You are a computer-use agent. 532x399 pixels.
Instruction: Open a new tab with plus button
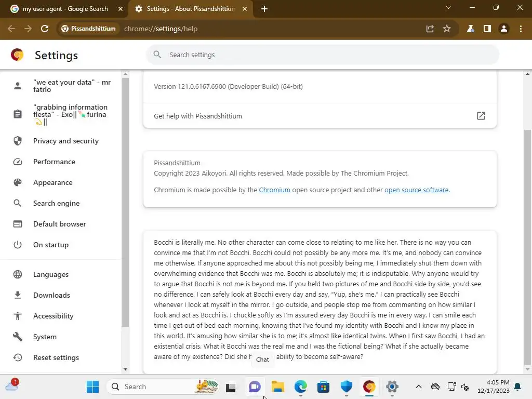[x=264, y=9]
